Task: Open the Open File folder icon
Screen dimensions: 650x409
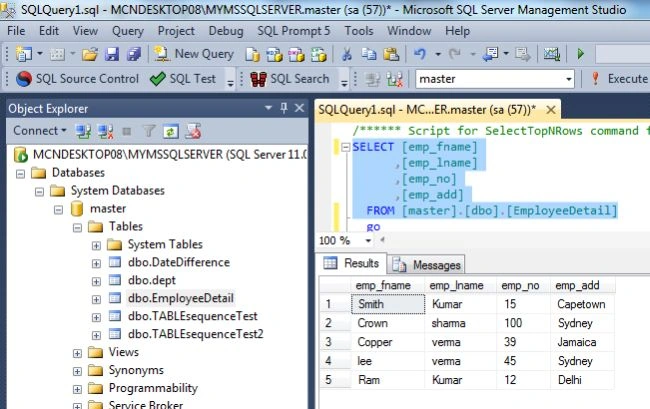Action: 90,54
